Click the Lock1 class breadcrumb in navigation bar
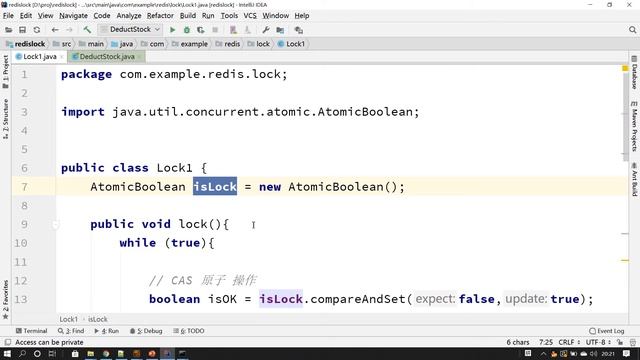The height and width of the screenshot is (360, 640). [291, 44]
